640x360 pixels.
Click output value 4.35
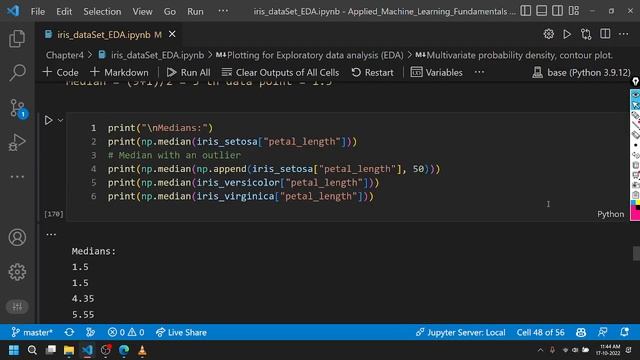click(x=83, y=298)
